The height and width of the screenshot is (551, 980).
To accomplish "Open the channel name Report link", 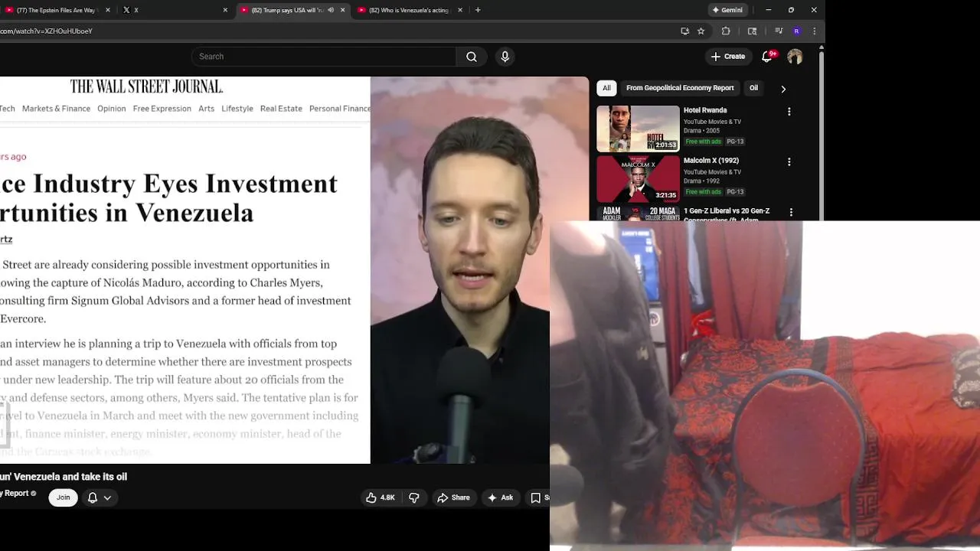I will click(x=15, y=494).
